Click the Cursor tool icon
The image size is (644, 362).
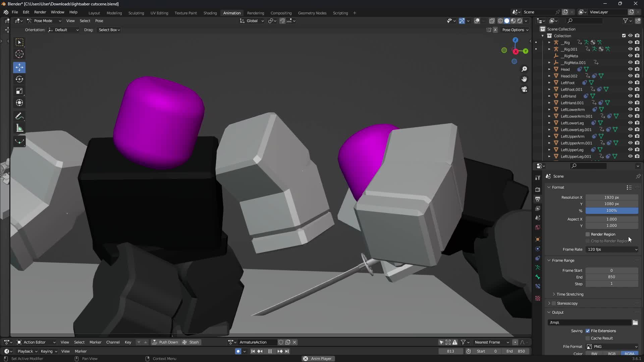(x=19, y=54)
